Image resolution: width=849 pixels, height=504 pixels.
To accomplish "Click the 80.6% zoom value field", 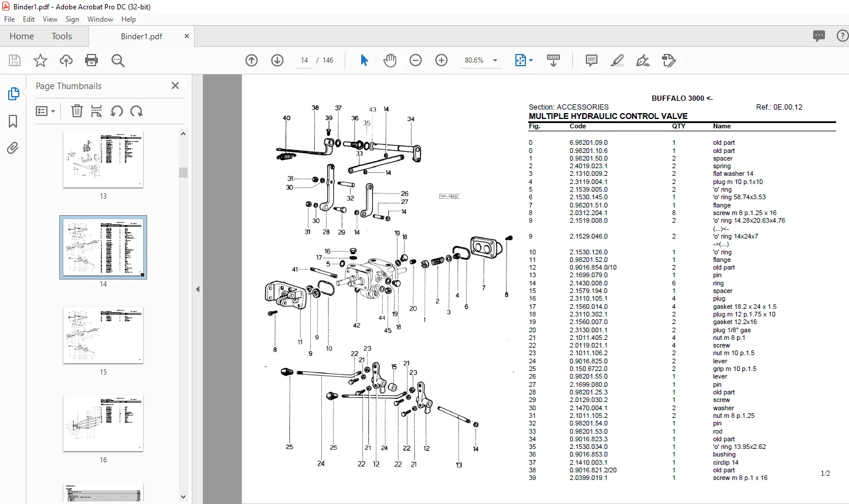I will point(474,60).
